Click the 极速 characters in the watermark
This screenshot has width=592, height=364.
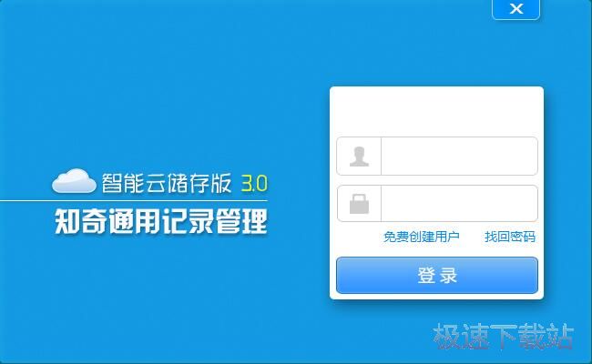[461, 336]
